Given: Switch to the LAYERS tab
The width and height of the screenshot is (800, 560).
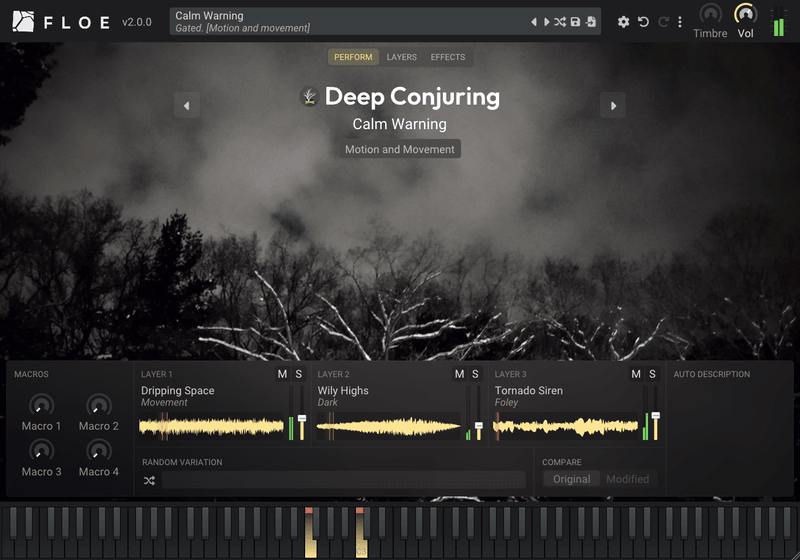Looking at the screenshot, I should (x=402, y=57).
